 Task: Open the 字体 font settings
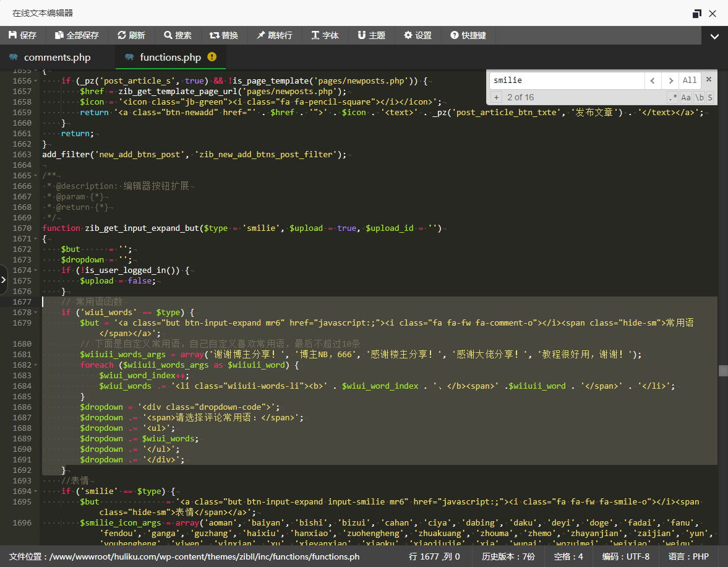325,35
